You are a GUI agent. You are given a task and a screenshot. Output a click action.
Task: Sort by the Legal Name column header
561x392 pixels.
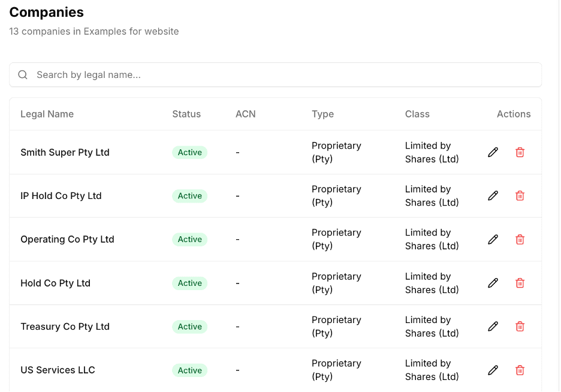click(x=47, y=114)
